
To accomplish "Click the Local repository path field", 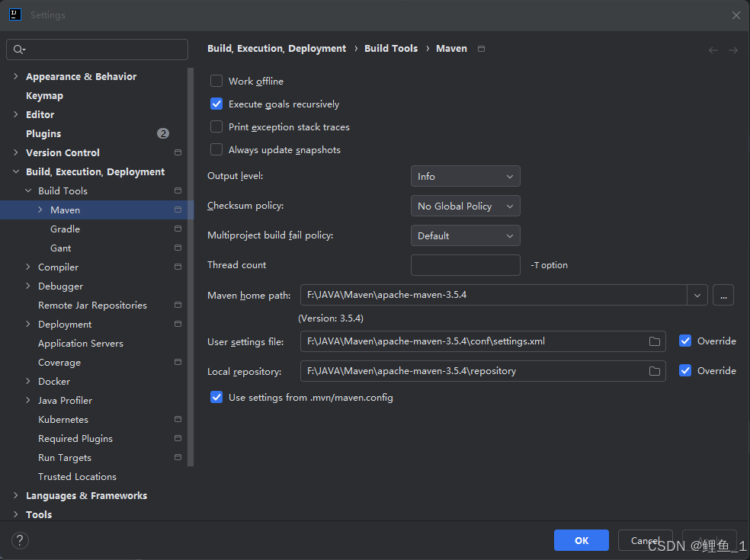I will (x=483, y=371).
